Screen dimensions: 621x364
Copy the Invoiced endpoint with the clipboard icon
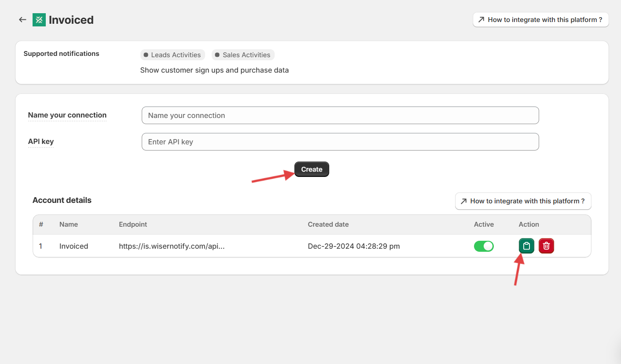526,246
